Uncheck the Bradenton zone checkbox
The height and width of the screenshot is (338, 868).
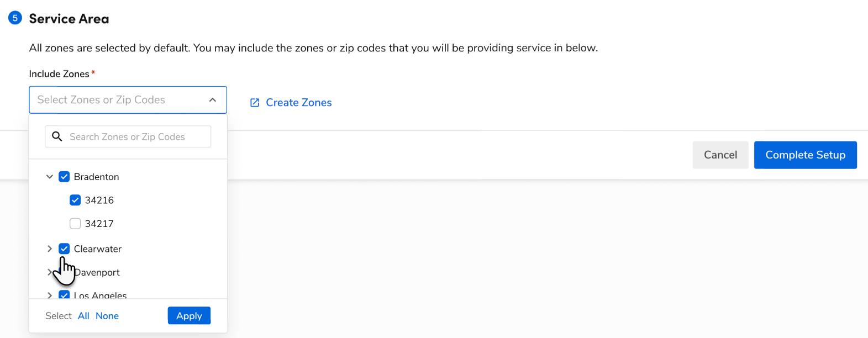(64, 176)
